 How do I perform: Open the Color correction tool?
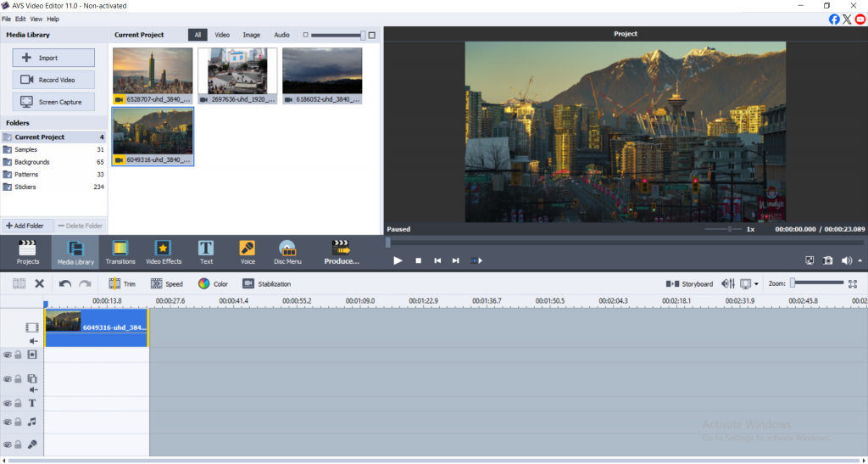click(213, 284)
